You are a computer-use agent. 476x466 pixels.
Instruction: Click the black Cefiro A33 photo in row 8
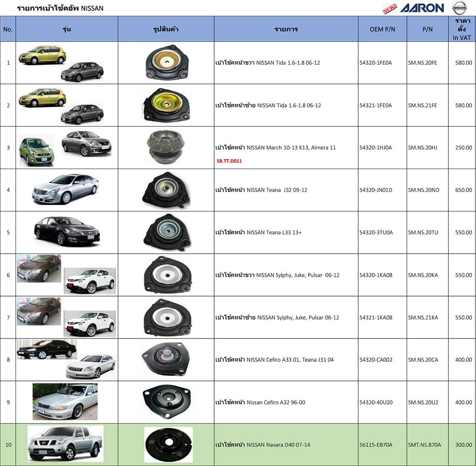[47, 349]
